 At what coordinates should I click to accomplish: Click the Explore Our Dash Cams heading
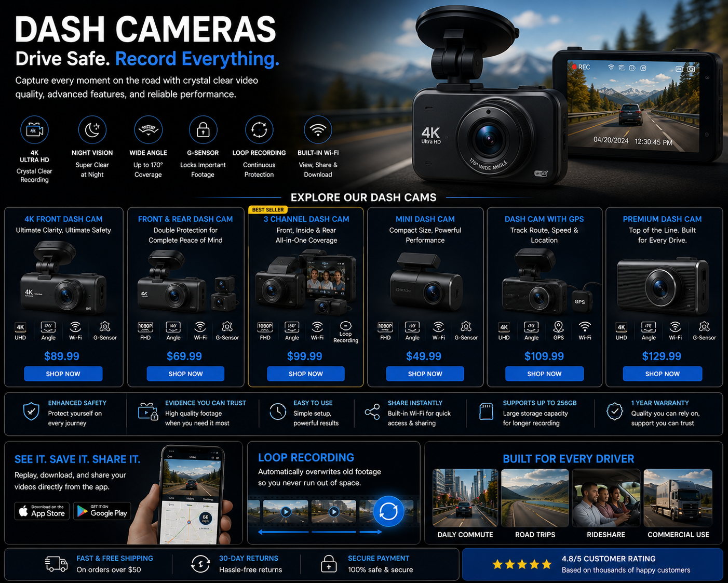[x=363, y=197]
